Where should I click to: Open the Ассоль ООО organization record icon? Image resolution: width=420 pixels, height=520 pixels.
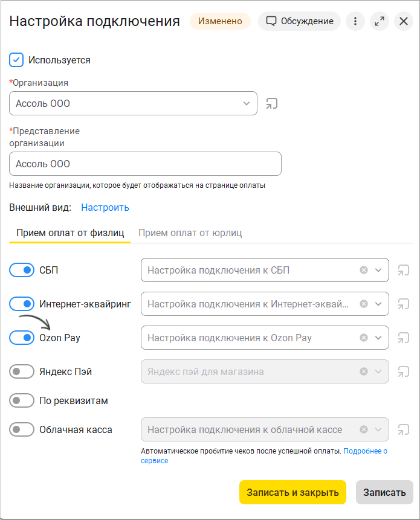[272, 103]
